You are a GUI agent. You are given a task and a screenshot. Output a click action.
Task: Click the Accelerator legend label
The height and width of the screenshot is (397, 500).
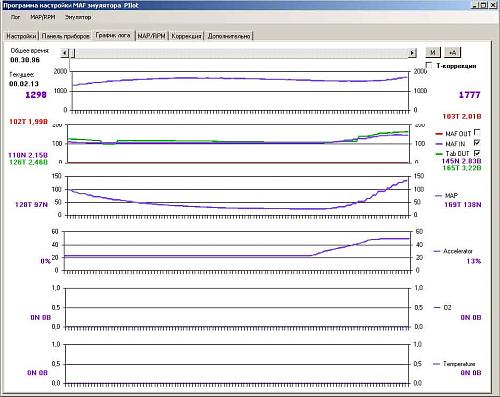point(457,251)
